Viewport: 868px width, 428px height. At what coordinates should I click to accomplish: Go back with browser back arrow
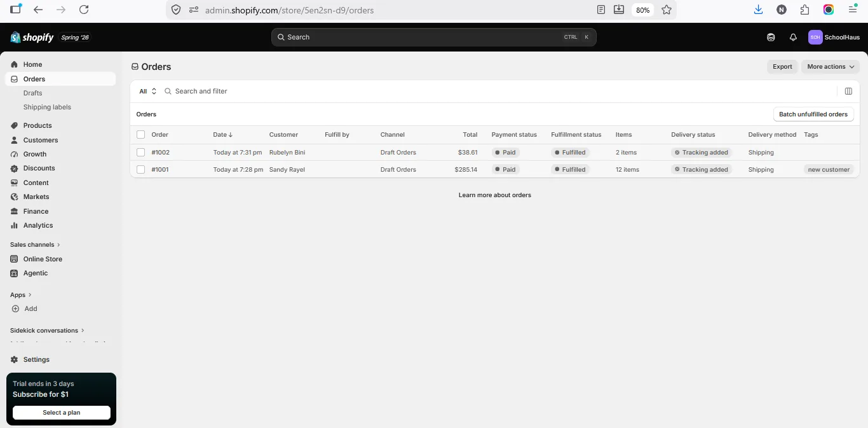pos(38,10)
